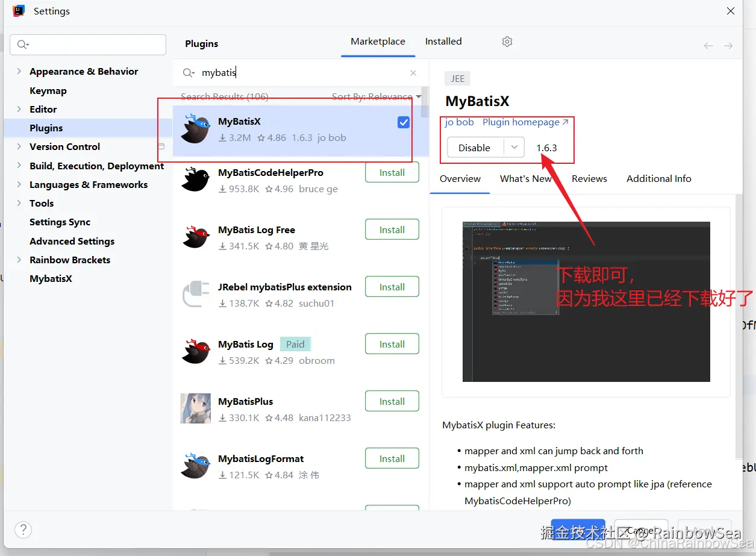
Task: Click the MyBatisPlus anime avatar icon
Action: (196, 408)
